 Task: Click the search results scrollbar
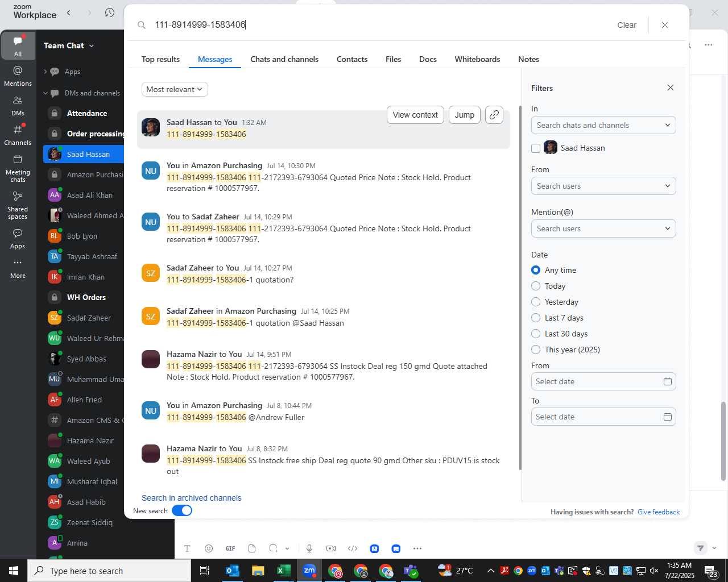click(x=520, y=288)
